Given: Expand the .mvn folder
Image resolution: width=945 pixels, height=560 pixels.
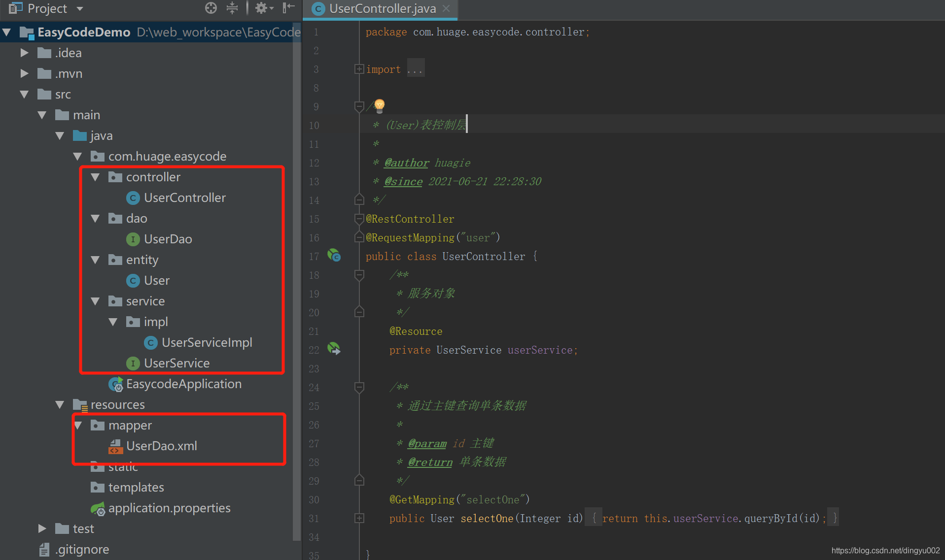Looking at the screenshot, I should point(24,73).
